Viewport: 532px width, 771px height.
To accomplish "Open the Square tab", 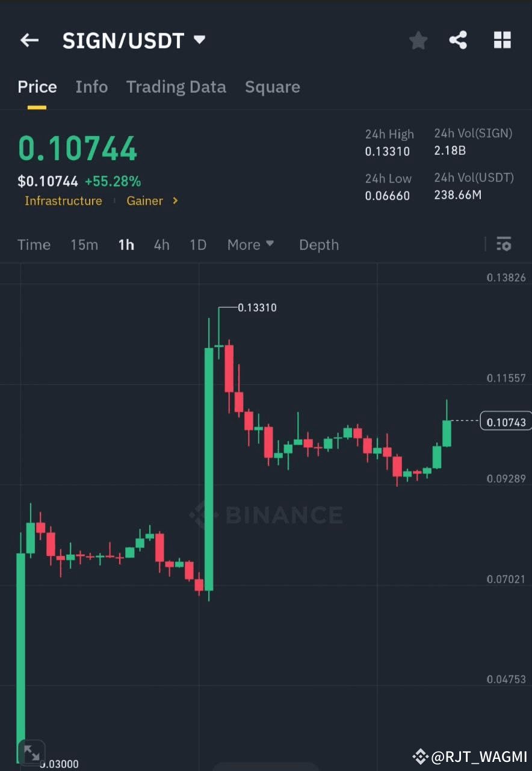I will 273,87.
